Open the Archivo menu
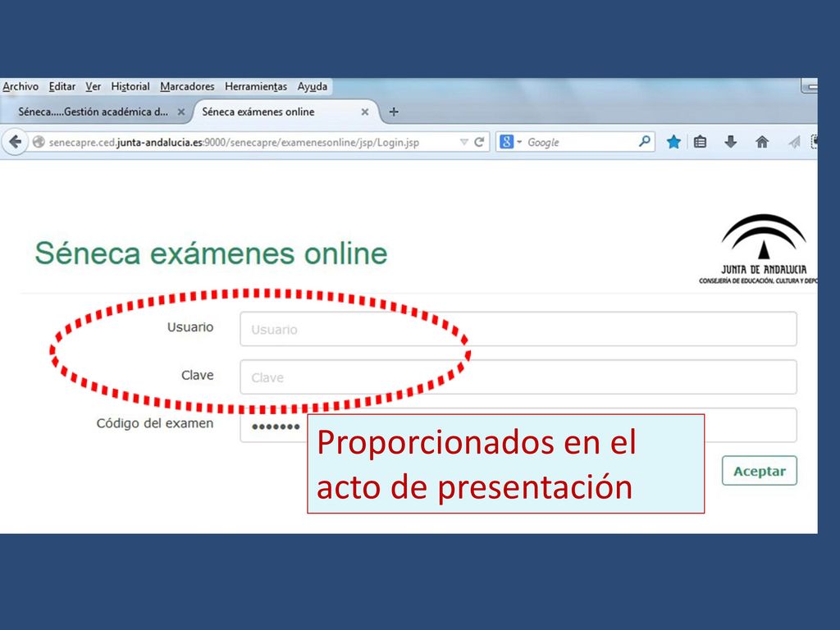Viewport: 840px width, 630px height. pyautogui.click(x=21, y=86)
